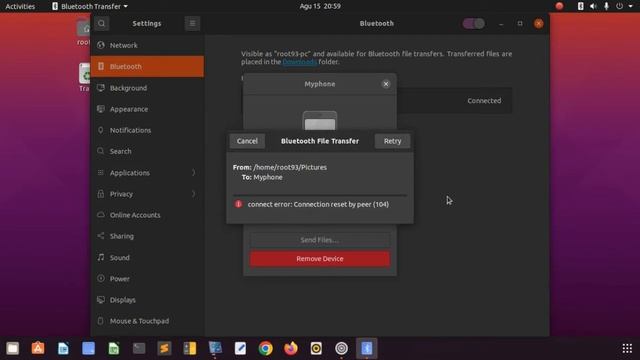Open the Downloads folder link
This screenshot has width=640, height=360.
click(300, 62)
